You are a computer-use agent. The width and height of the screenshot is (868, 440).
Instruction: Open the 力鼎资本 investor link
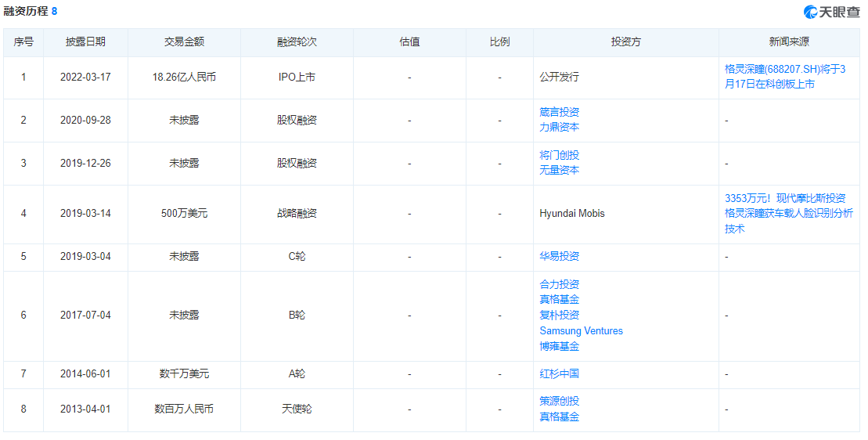pos(559,128)
